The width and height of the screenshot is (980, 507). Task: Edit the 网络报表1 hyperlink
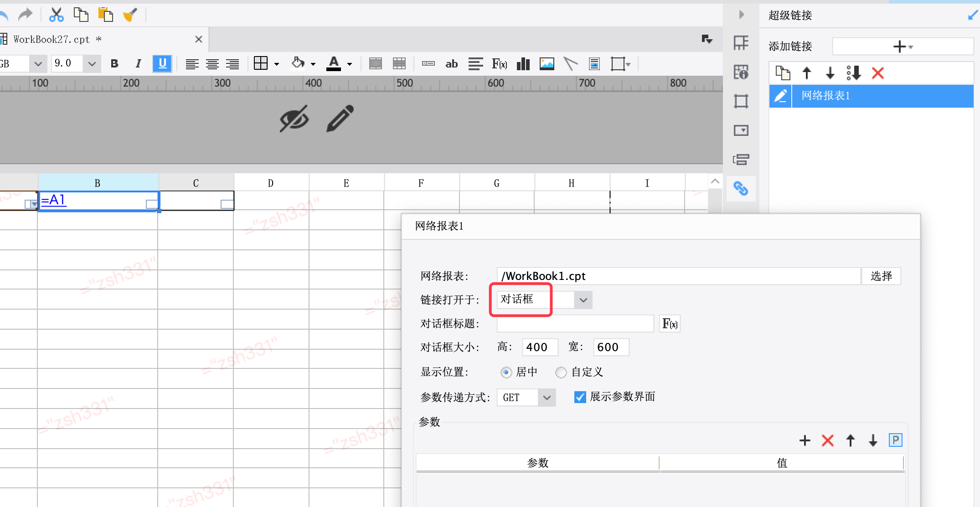780,96
